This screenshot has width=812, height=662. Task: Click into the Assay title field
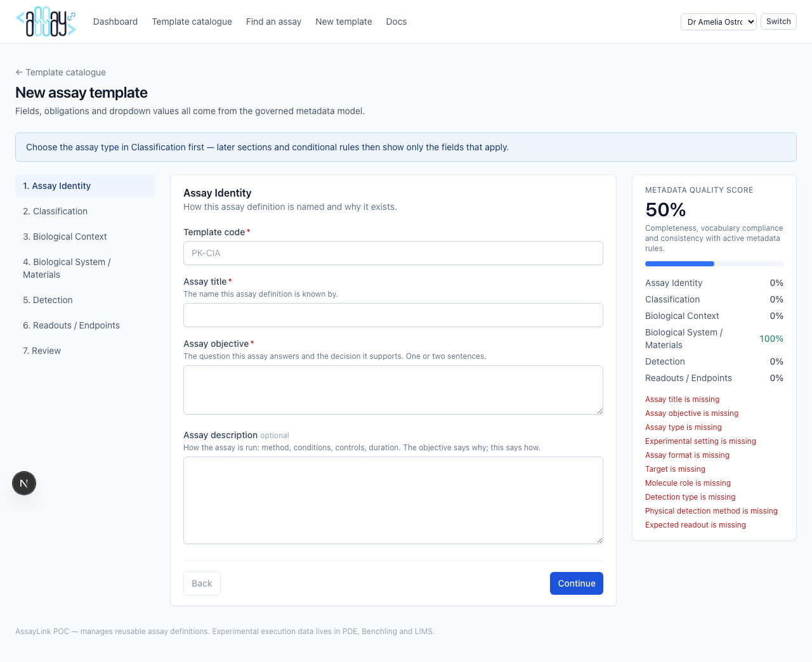[393, 315]
